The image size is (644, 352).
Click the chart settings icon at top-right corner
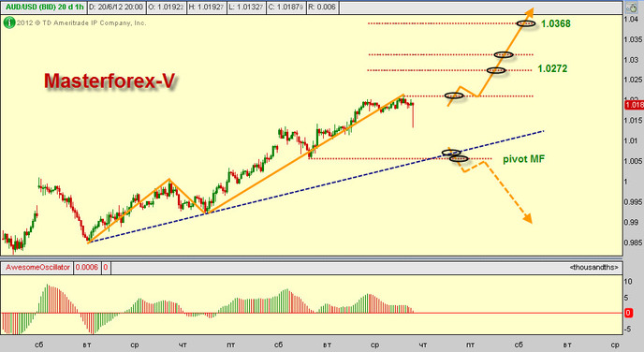[631, 7]
